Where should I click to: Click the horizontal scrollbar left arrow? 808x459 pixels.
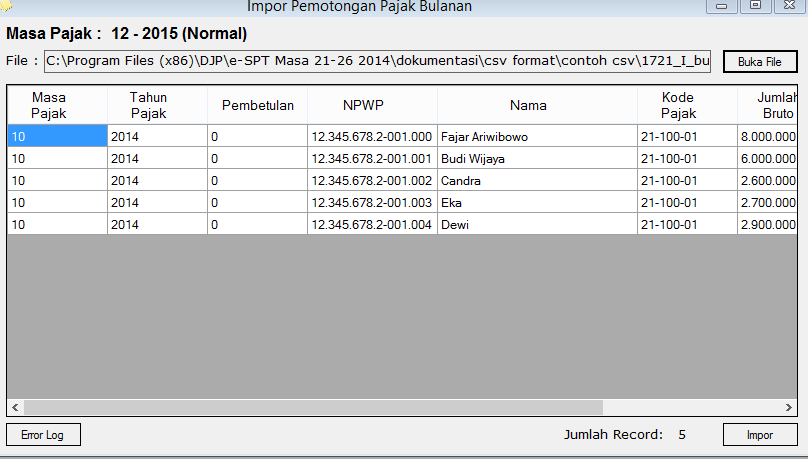15,407
